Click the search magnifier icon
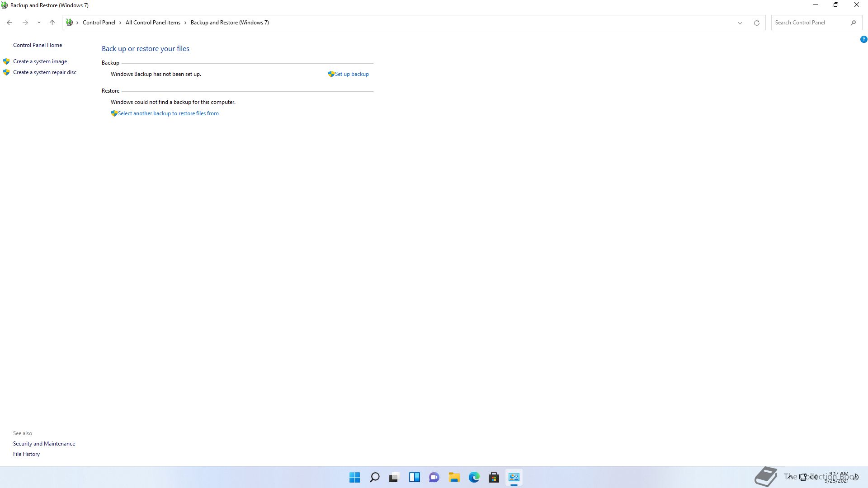Screen dimensions: 868x488 pos(854,23)
